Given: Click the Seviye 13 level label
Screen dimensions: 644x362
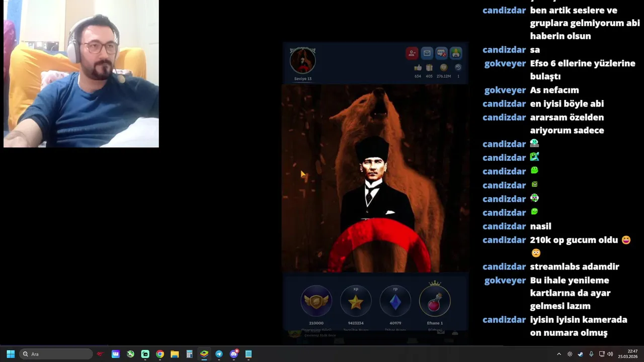Looking at the screenshot, I should tap(303, 79).
